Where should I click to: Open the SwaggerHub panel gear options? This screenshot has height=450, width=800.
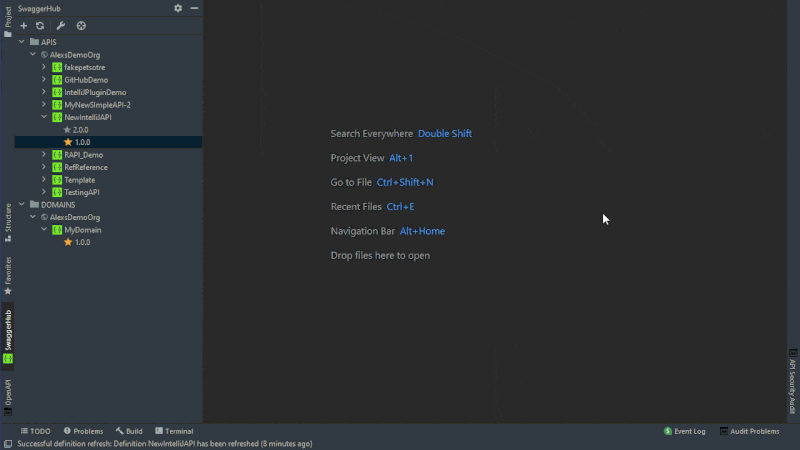(178, 8)
